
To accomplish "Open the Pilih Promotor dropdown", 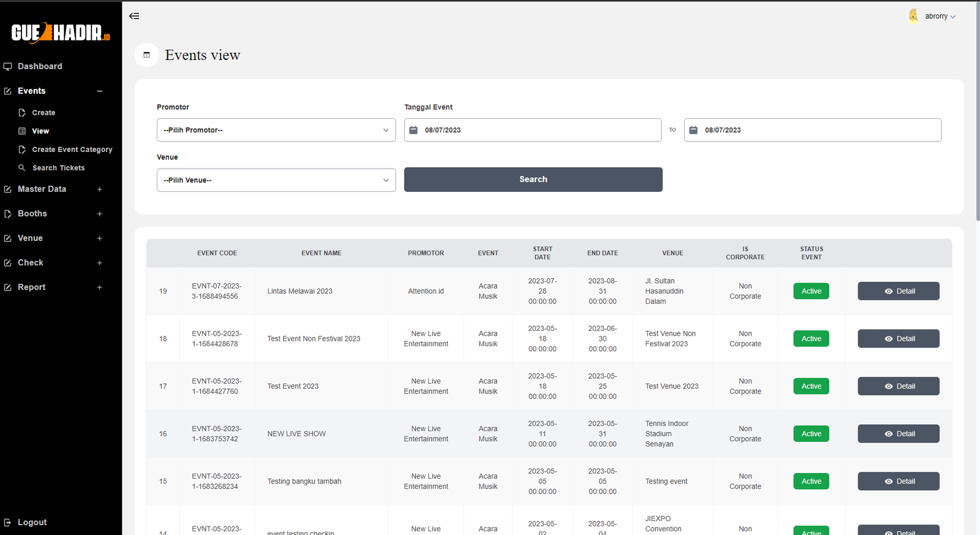I will click(x=276, y=130).
